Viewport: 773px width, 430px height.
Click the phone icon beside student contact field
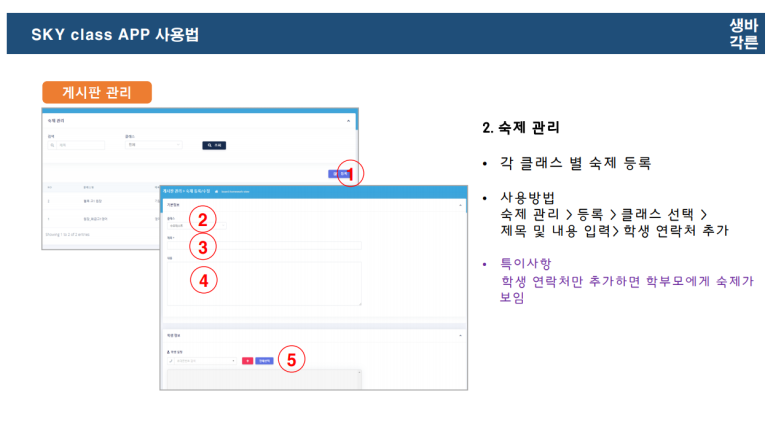171,361
